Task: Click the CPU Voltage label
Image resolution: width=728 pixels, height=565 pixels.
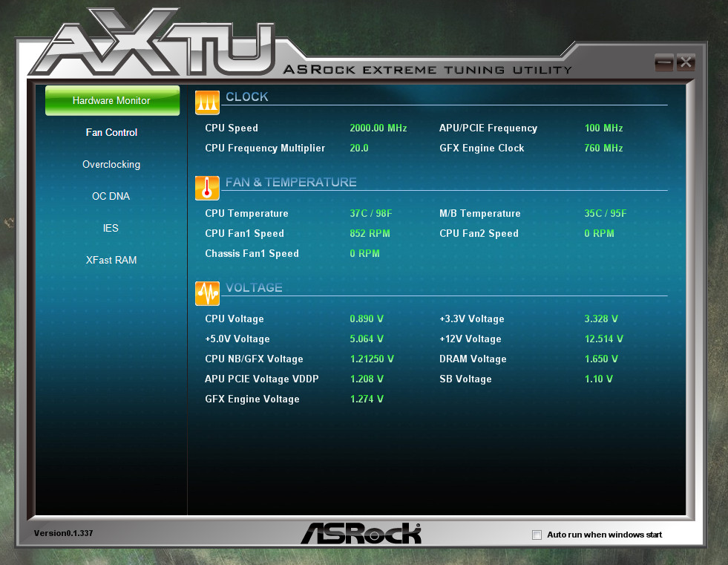Action: coord(235,319)
